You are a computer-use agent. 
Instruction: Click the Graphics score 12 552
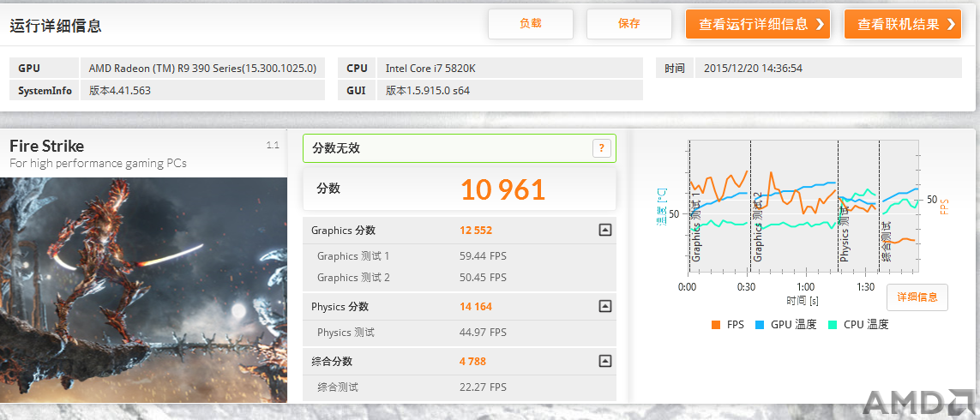476,230
